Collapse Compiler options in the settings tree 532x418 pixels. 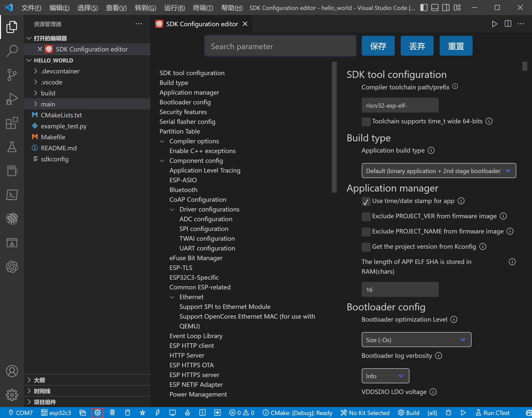pyautogui.click(x=162, y=141)
